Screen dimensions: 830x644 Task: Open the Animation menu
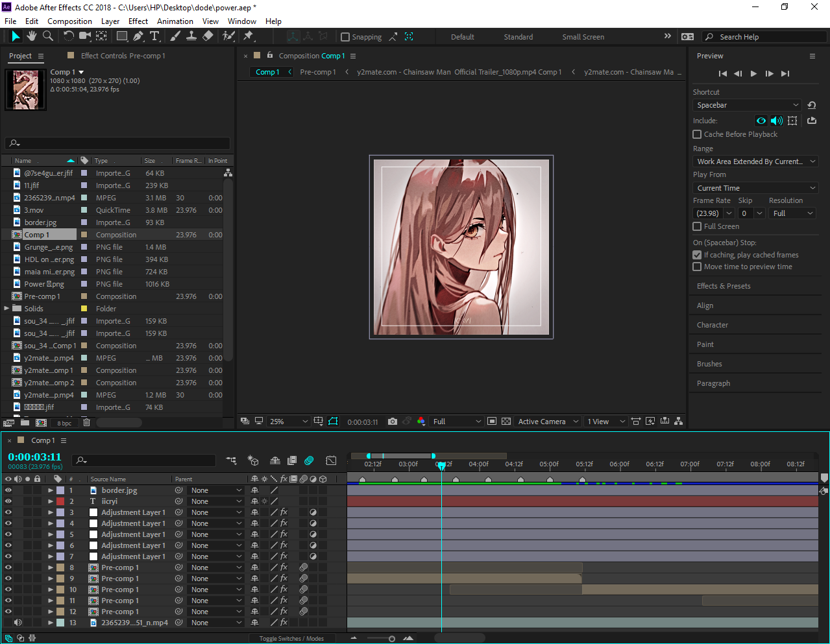[175, 21]
